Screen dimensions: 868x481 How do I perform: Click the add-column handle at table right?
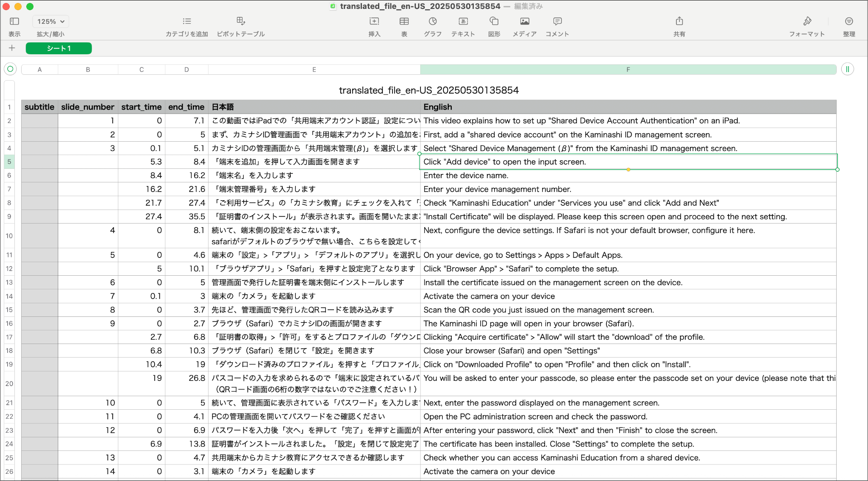tap(847, 69)
